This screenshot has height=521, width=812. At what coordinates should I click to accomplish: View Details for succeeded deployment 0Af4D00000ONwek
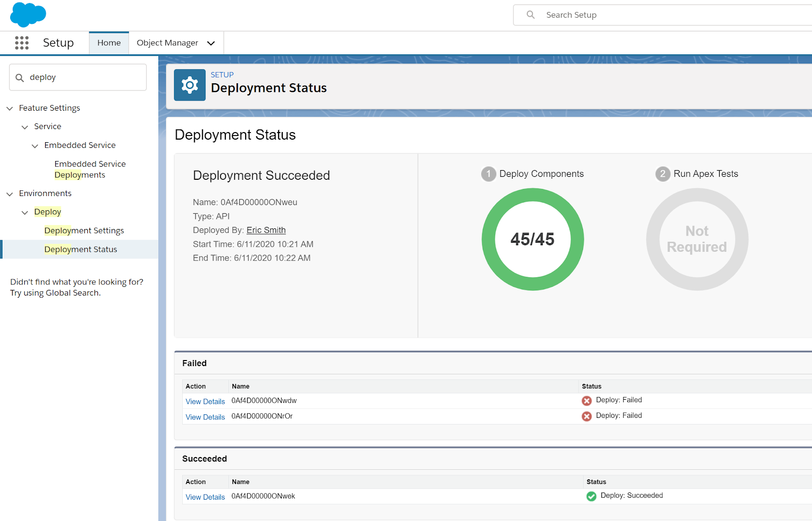[x=205, y=497]
